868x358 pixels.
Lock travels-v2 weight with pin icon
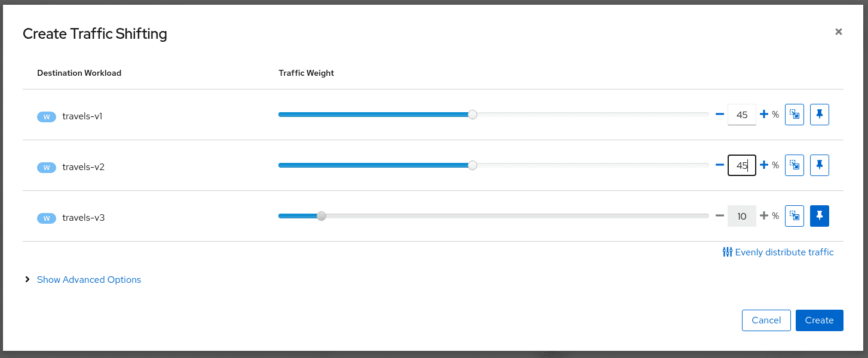[x=820, y=165]
